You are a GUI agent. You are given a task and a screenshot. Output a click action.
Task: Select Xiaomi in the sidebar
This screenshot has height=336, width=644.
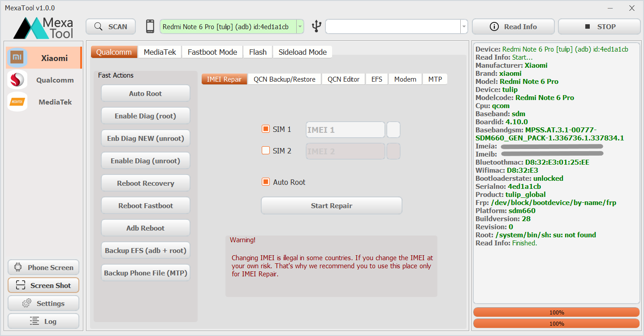[x=44, y=58]
